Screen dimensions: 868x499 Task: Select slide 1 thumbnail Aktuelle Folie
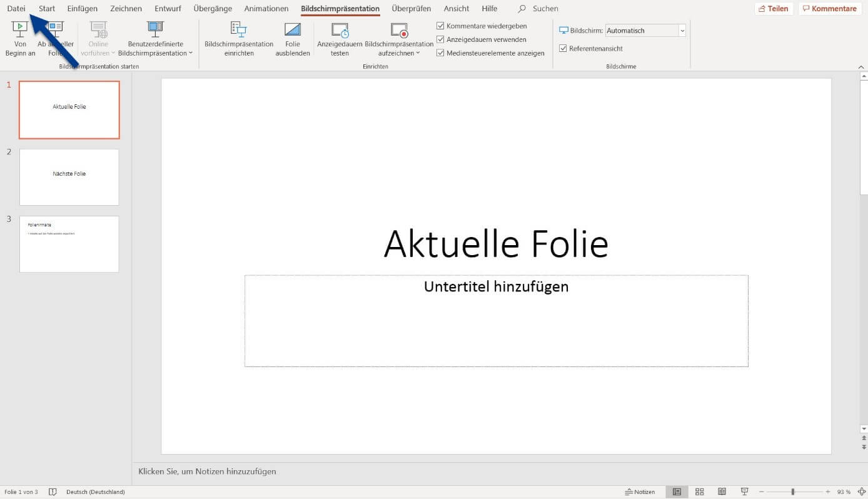[69, 110]
